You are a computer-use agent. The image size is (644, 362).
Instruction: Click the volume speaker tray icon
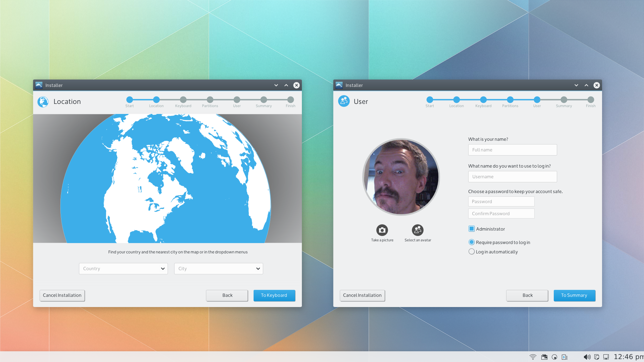(x=587, y=357)
